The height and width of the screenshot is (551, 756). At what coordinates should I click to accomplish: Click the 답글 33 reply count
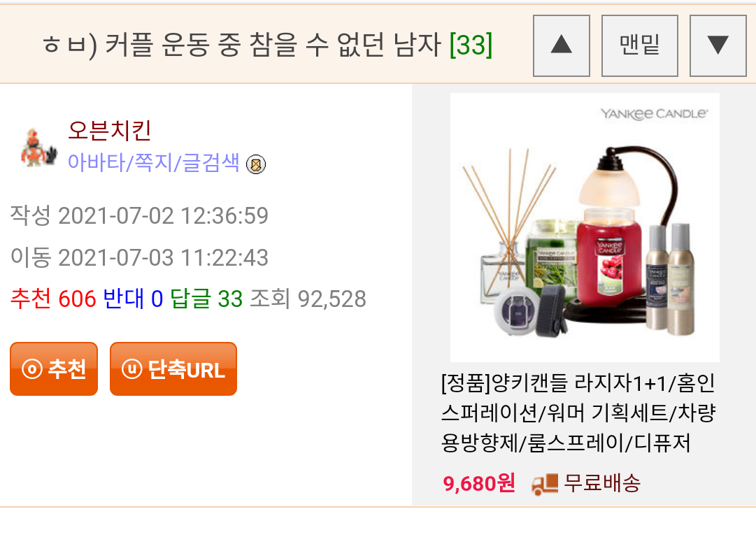coord(206,299)
